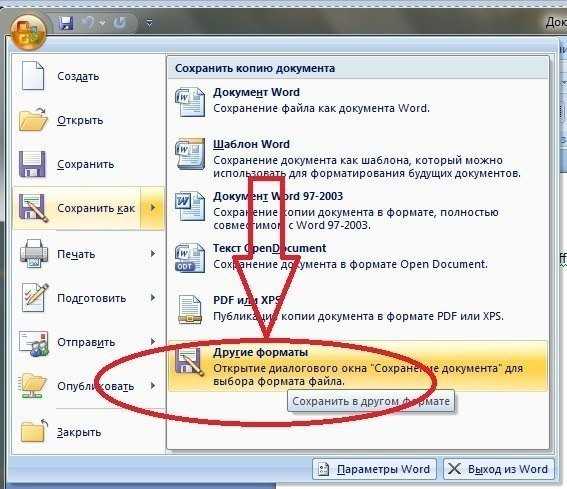
Task: Click text 'Сохранение документа в формате Open Document.'
Action: (x=350, y=264)
